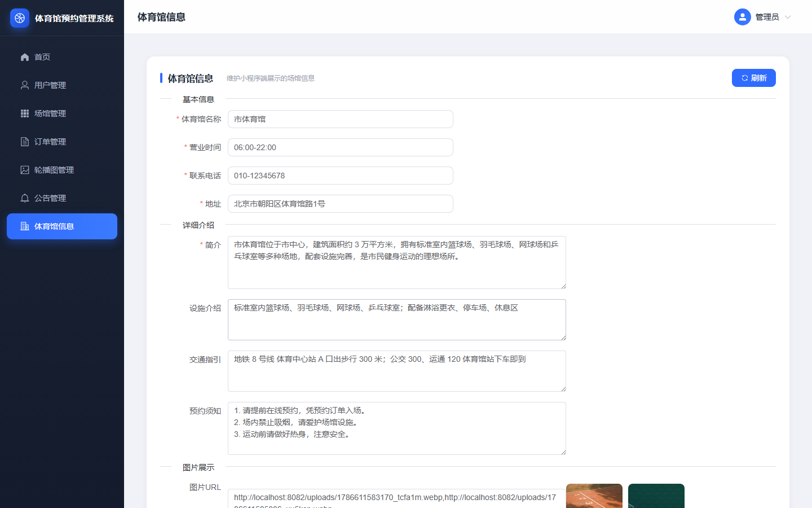Click the building icon beside 体育馆信息

tap(25, 226)
